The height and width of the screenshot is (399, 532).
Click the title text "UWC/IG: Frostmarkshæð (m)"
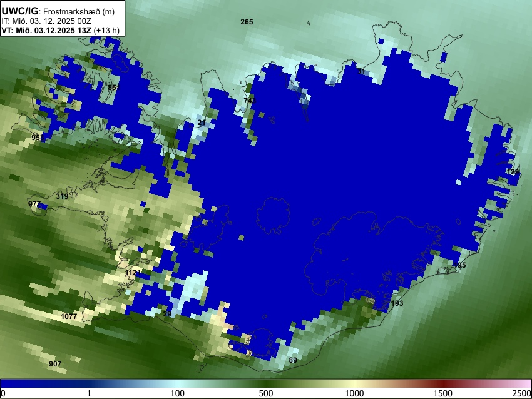pos(58,11)
